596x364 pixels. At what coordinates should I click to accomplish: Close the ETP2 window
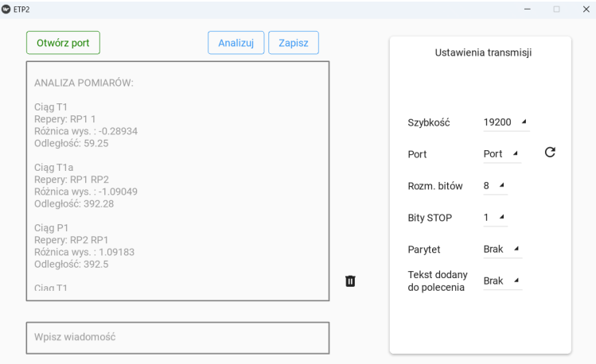click(x=584, y=9)
